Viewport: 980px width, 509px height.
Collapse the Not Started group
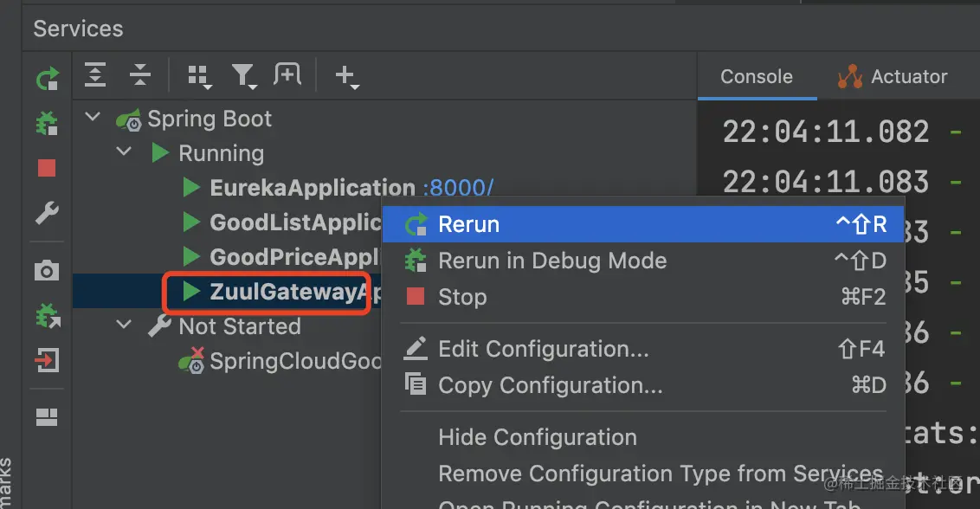point(124,326)
